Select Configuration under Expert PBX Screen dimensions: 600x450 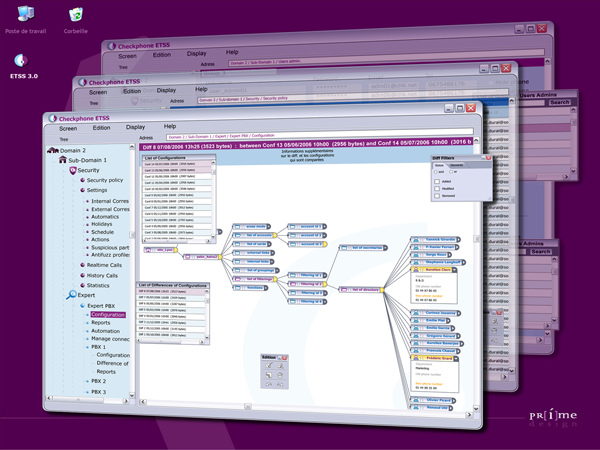(x=108, y=314)
